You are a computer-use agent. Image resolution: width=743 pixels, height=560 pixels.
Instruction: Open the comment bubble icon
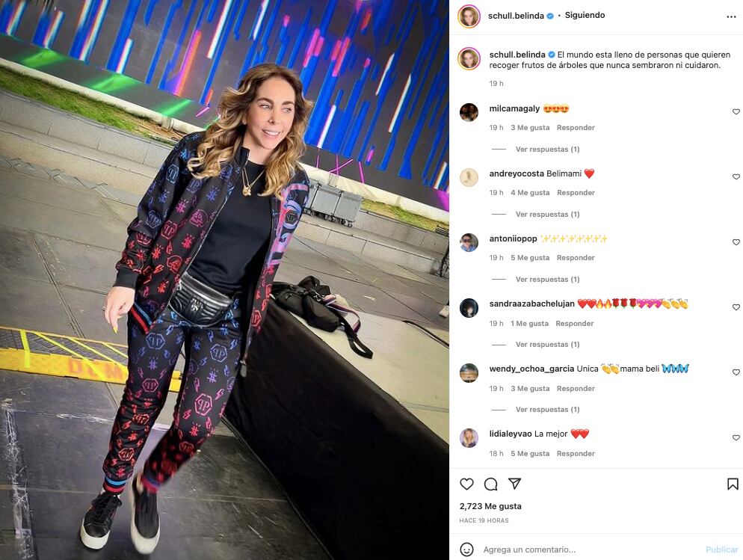point(490,484)
